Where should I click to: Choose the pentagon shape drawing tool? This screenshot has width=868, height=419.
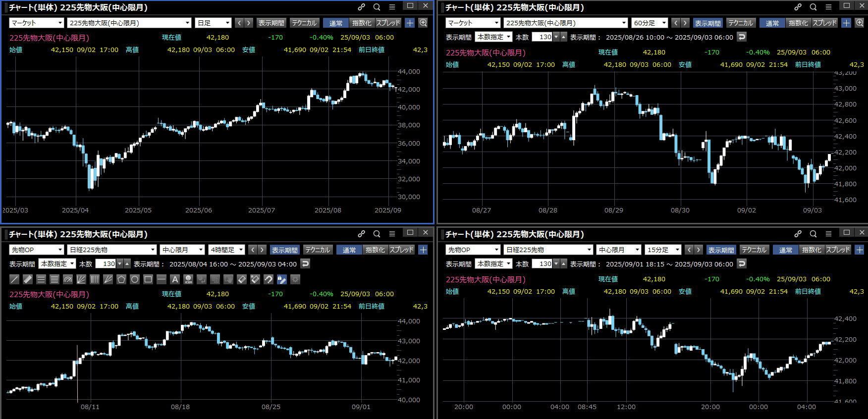pyautogui.click(x=121, y=279)
